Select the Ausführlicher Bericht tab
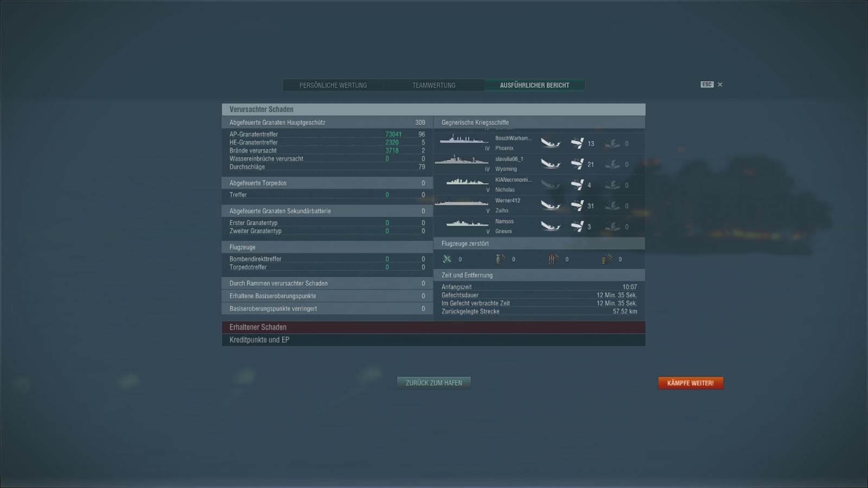This screenshot has width=868, height=488. point(535,85)
